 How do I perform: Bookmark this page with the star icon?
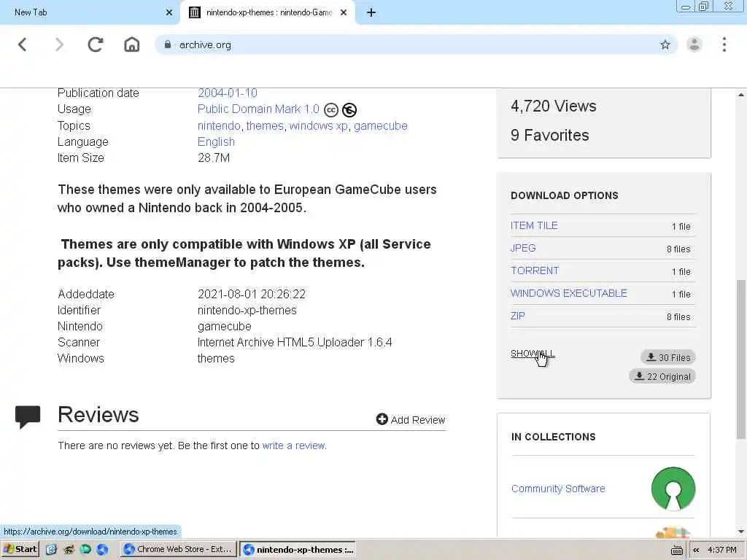pyautogui.click(x=665, y=44)
